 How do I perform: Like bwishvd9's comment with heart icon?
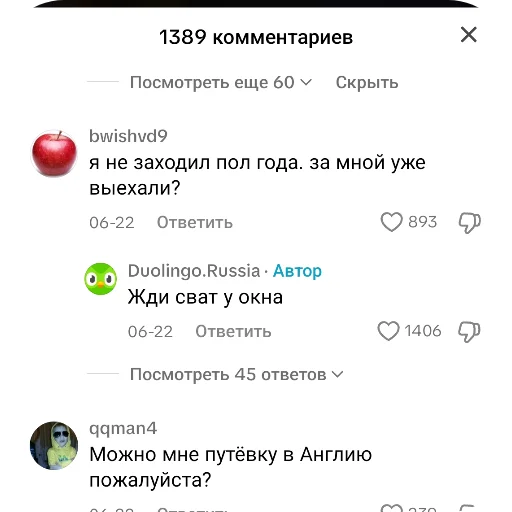(x=392, y=222)
